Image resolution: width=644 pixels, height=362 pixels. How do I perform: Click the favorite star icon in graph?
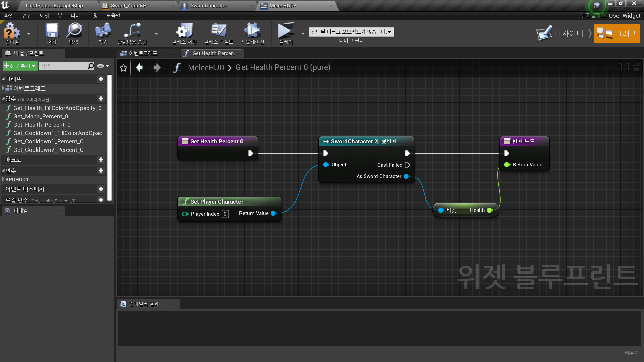coord(123,68)
